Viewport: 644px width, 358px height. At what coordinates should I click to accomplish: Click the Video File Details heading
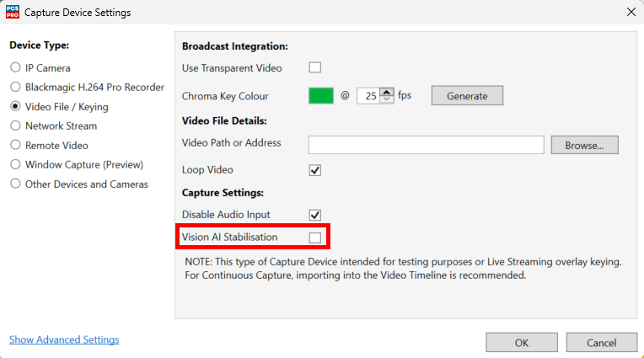[x=224, y=120]
